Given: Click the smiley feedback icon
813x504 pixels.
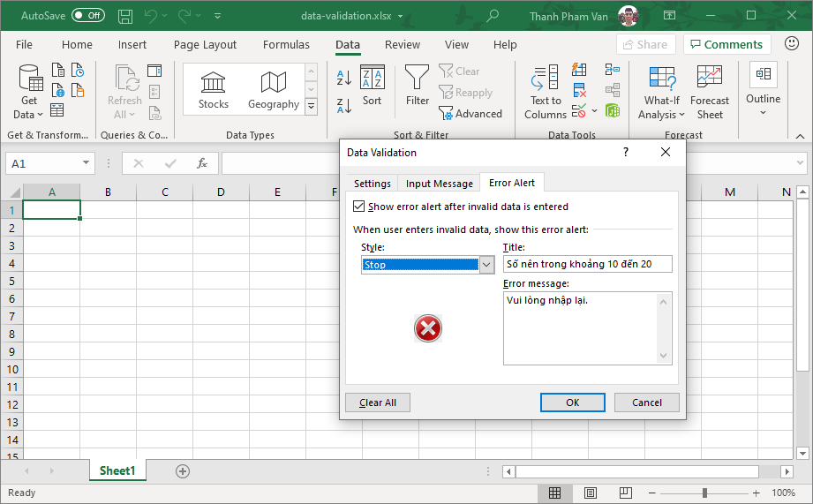Looking at the screenshot, I should pyautogui.click(x=792, y=43).
